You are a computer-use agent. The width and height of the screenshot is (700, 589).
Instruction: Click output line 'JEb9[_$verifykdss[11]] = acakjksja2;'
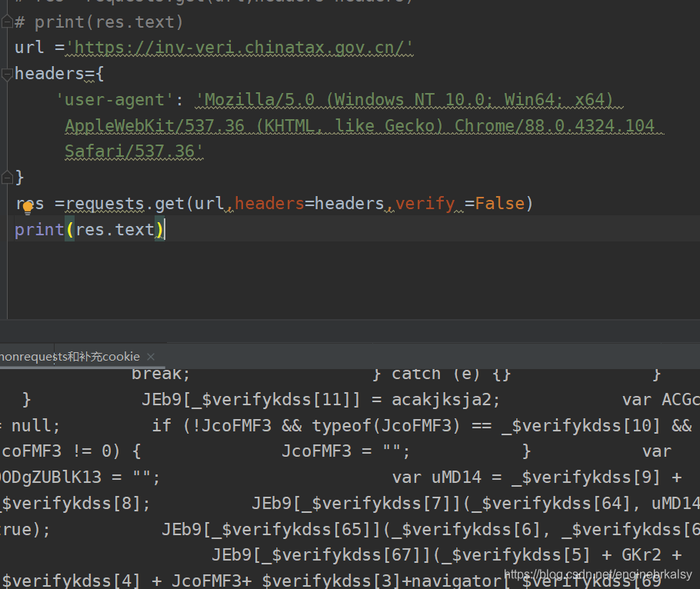click(x=321, y=399)
